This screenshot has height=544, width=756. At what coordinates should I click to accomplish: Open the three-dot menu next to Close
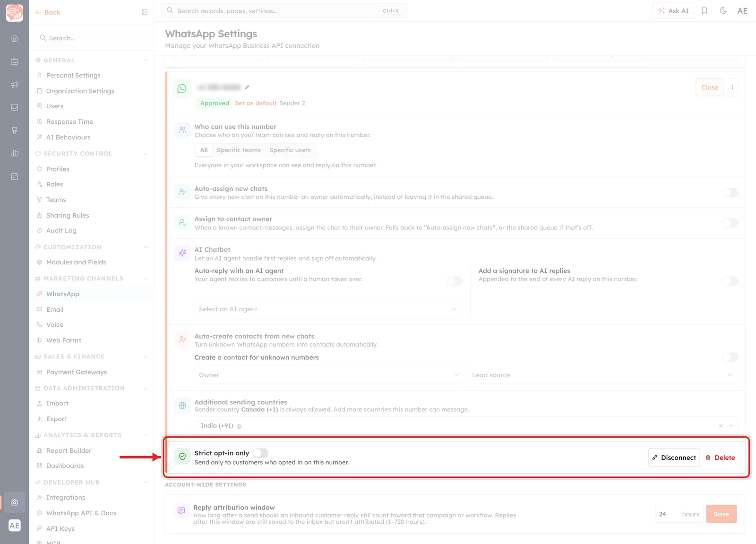[732, 87]
